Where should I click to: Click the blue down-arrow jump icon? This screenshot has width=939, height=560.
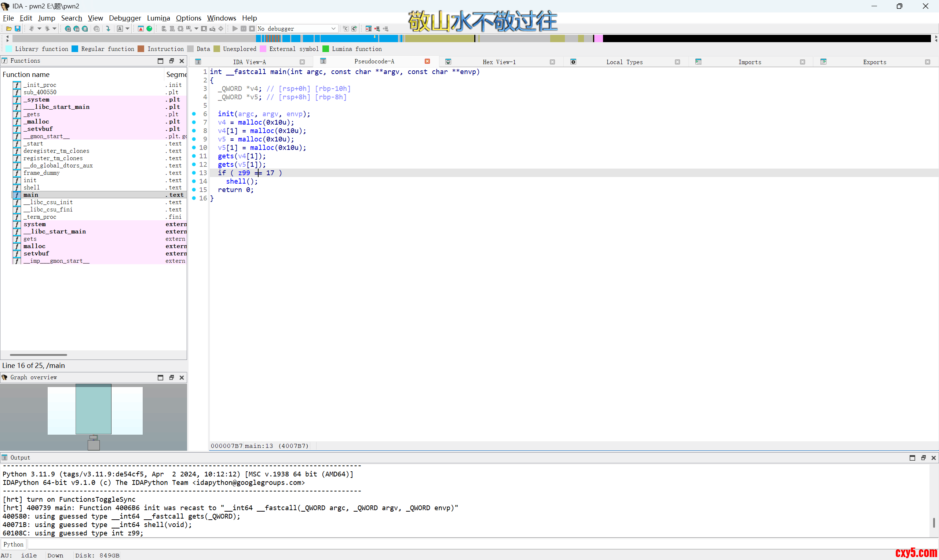pos(108,29)
